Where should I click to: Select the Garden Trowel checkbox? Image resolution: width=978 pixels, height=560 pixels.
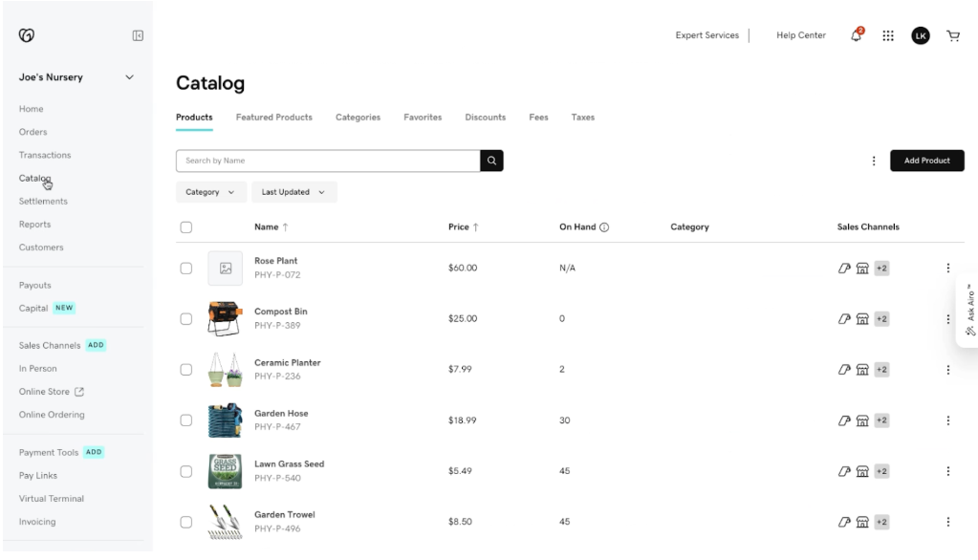pos(185,522)
